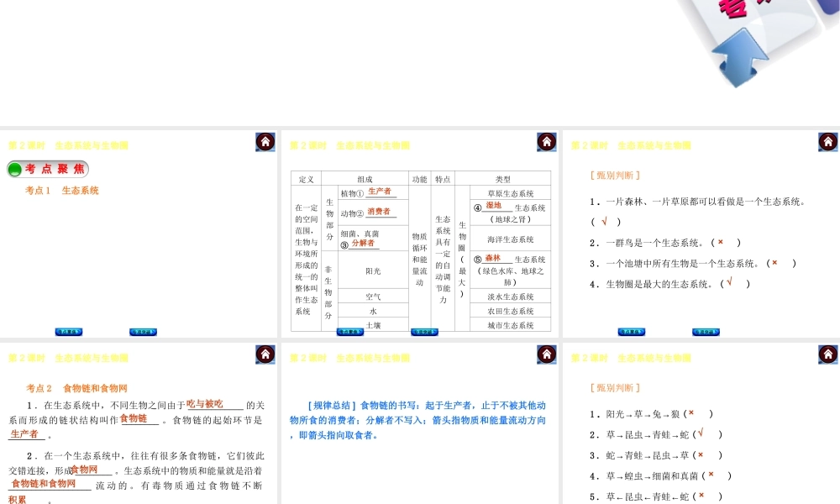840x504 pixels.
Task: Click the red 积累 fill-in answer
Action: [17, 500]
